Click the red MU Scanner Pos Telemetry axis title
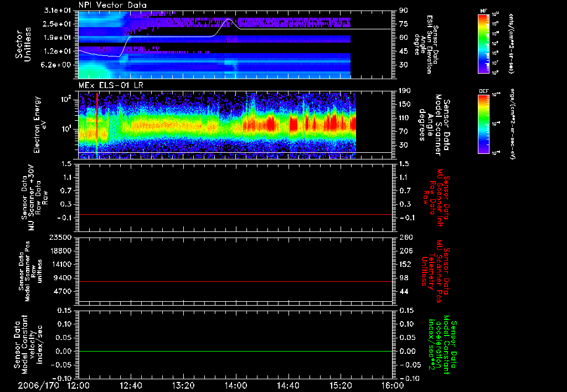The height and width of the screenshot is (392, 567). (435, 271)
